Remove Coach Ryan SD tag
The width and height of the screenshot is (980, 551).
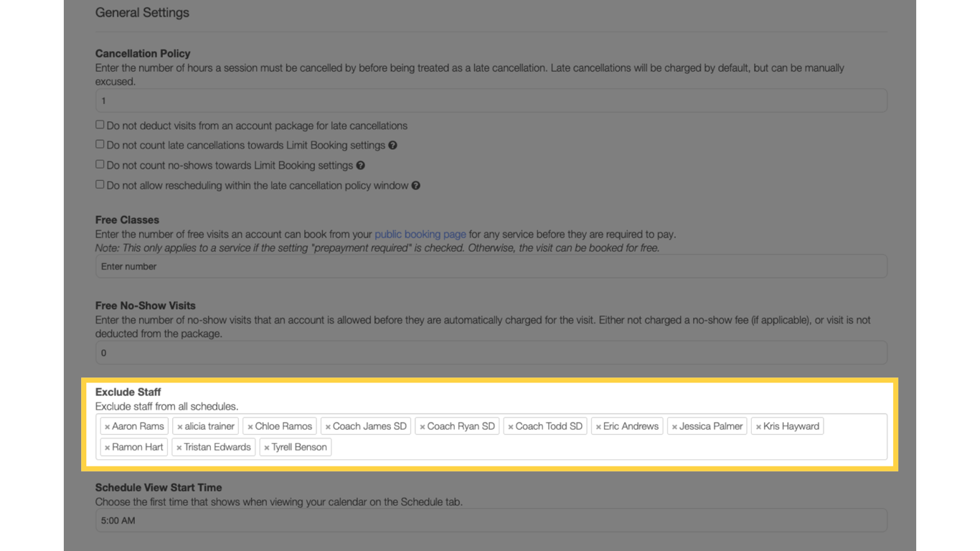pyautogui.click(x=423, y=427)
